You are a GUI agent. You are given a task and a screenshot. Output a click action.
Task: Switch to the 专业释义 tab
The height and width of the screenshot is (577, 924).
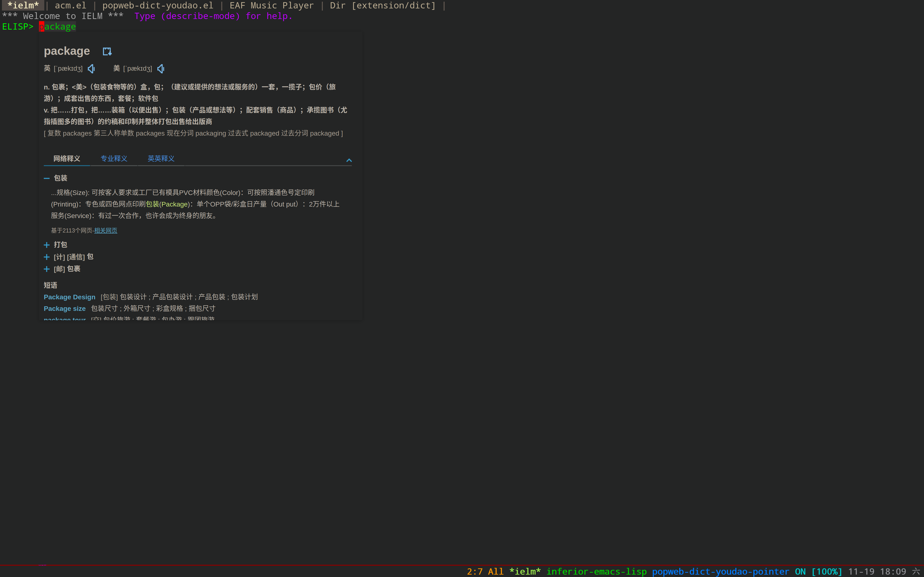[114, 158]
